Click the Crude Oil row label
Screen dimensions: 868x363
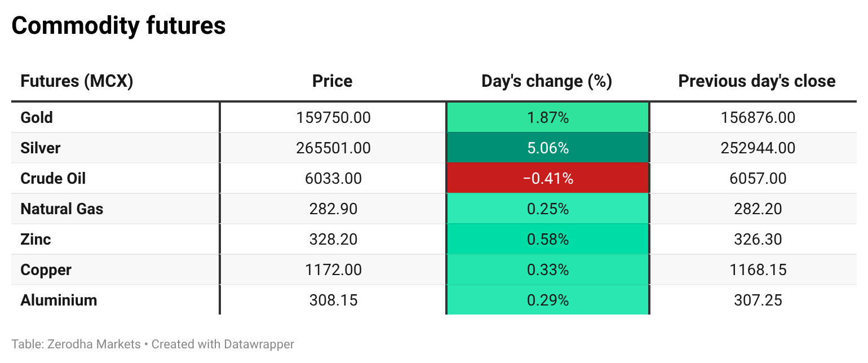tap(53, 179)
